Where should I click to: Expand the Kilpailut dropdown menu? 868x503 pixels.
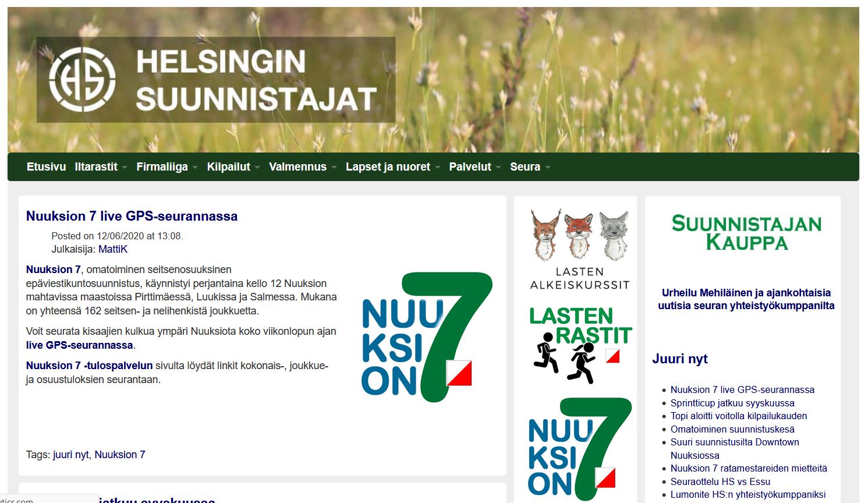coord(231,167)
